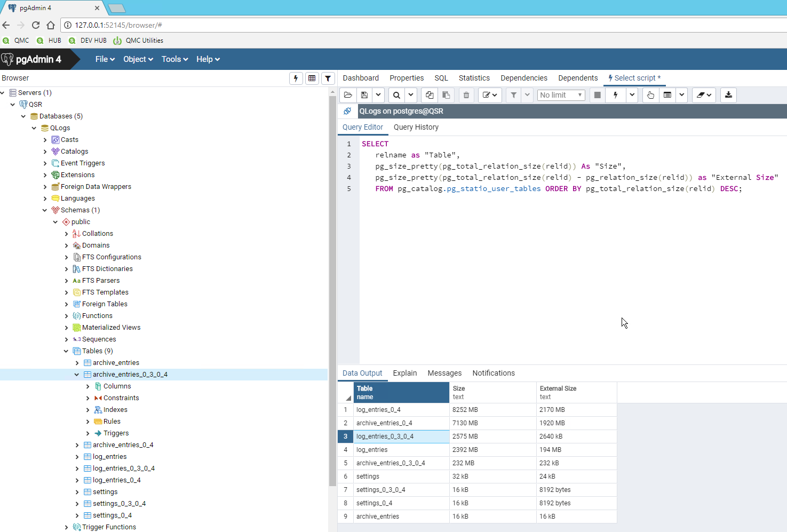This screenshot has height=532, width=787.
Task: Click the Dashboard tab
Action: tap(361, 78)
